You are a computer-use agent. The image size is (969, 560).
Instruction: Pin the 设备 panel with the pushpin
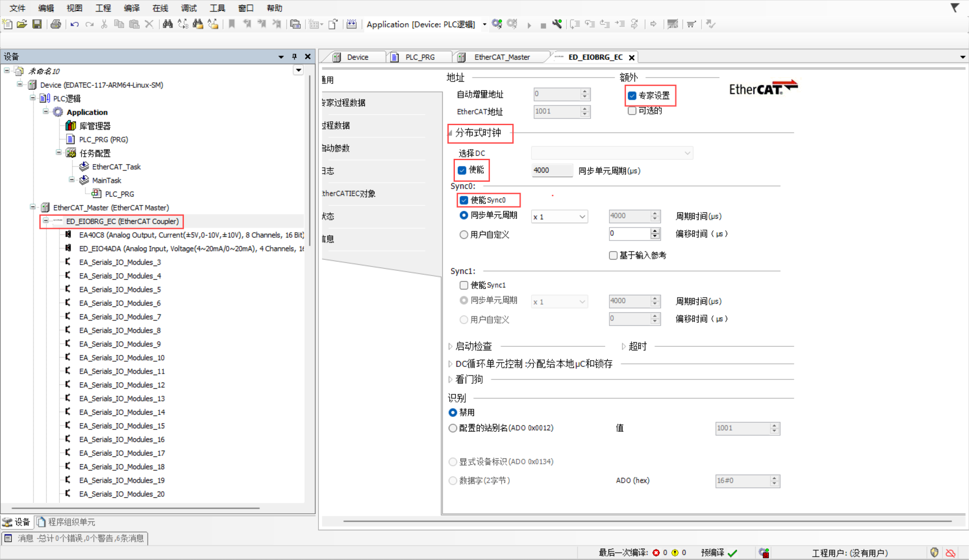click(294, 56)
